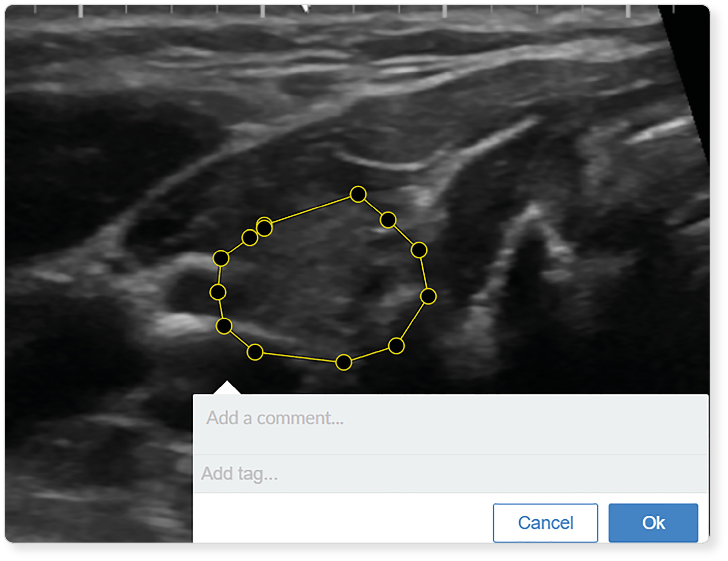Click the overlapping start/end vertex of the polygon
Screen dimensions: 728x561
(264, 227)
